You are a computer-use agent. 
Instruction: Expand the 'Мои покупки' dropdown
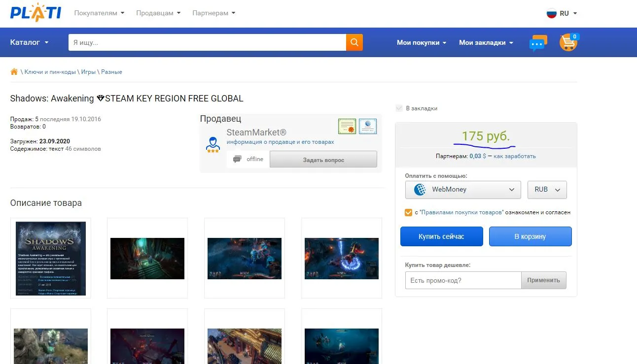click(x=422, y=43)
